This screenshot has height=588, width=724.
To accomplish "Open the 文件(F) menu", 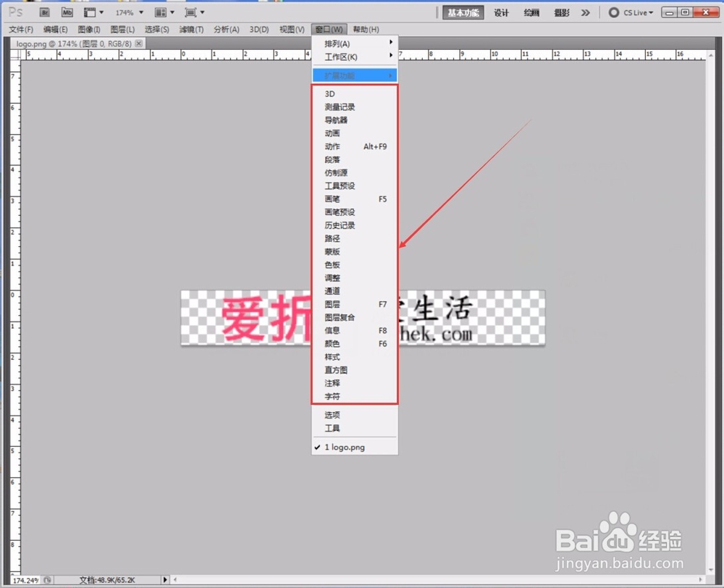I will coord(20,29).
